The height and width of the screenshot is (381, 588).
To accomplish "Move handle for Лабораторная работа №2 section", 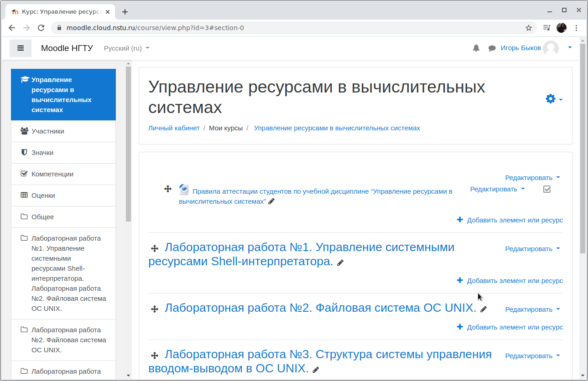I will click(155, 309).
